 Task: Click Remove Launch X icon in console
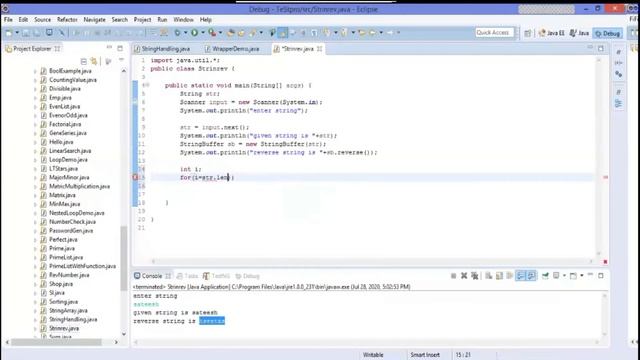coord(464,276)
